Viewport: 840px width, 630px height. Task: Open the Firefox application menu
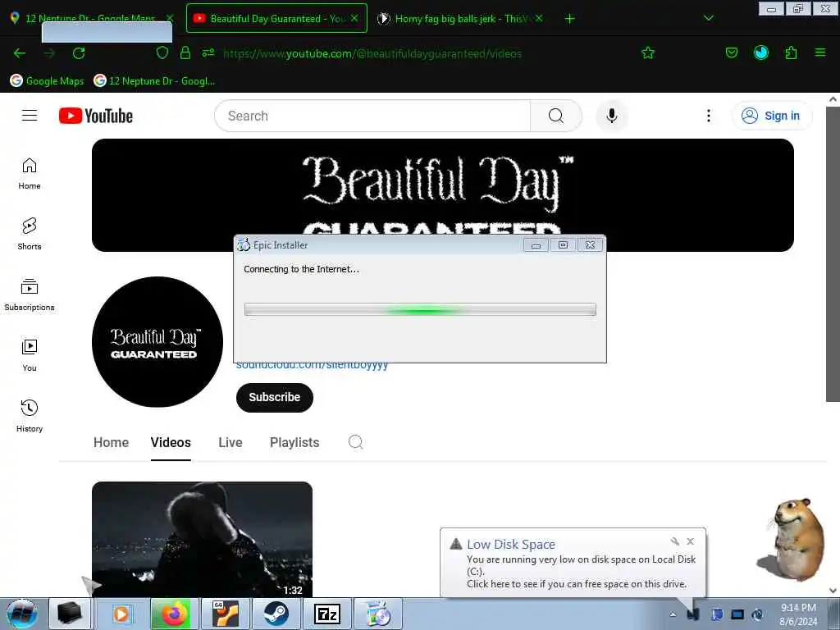tap(820, 52)
